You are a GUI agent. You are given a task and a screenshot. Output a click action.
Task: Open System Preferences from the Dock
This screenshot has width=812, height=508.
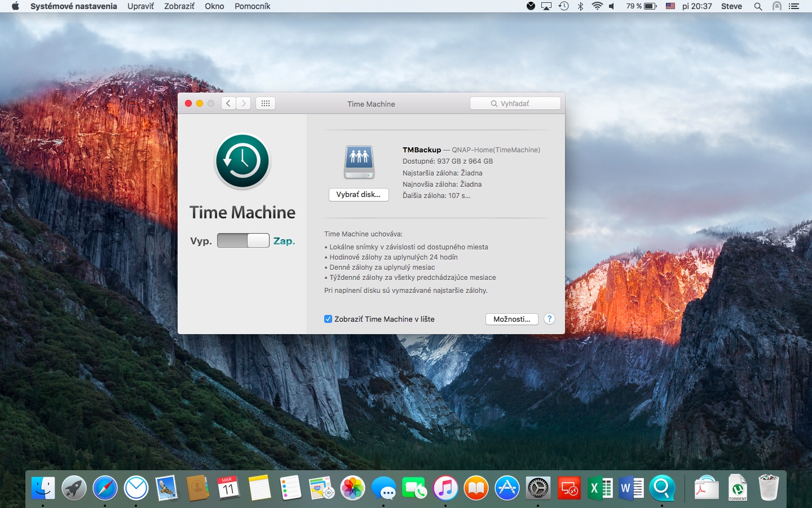coord(537,488)
